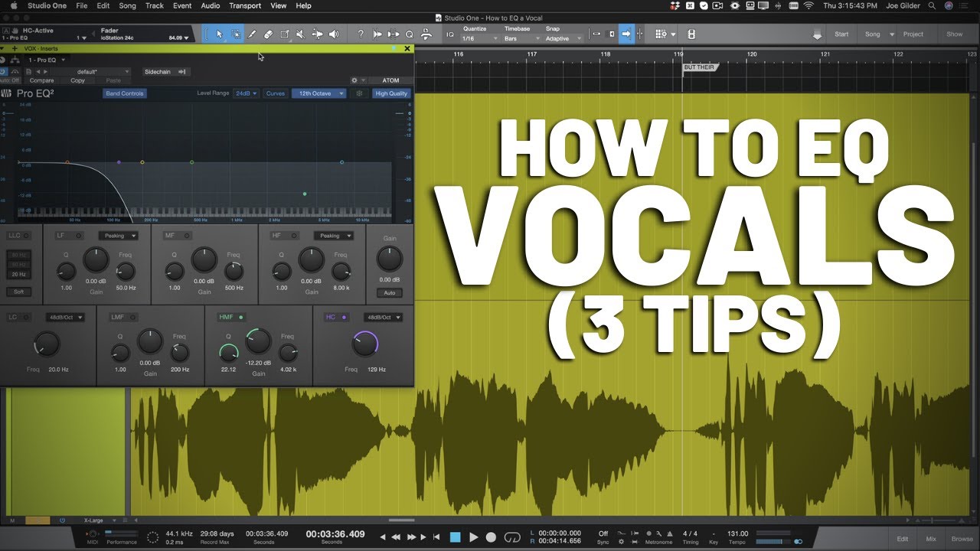Toggle Pro EQ power bypass button
The image size is (980, 551).
click(4, 71)
